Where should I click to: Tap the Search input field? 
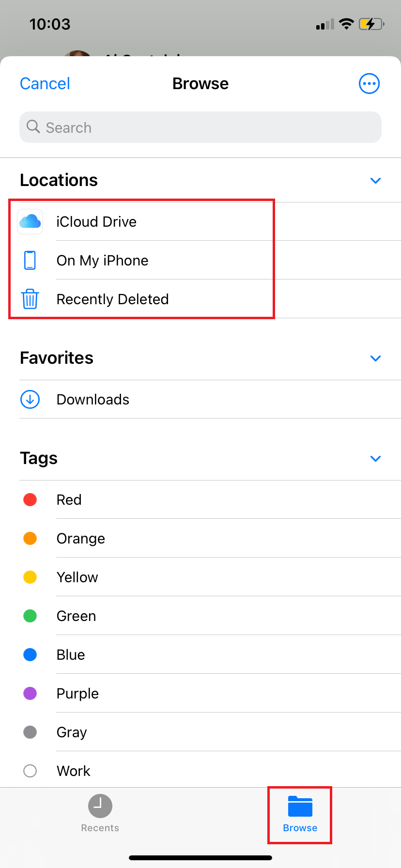point(200,127)
